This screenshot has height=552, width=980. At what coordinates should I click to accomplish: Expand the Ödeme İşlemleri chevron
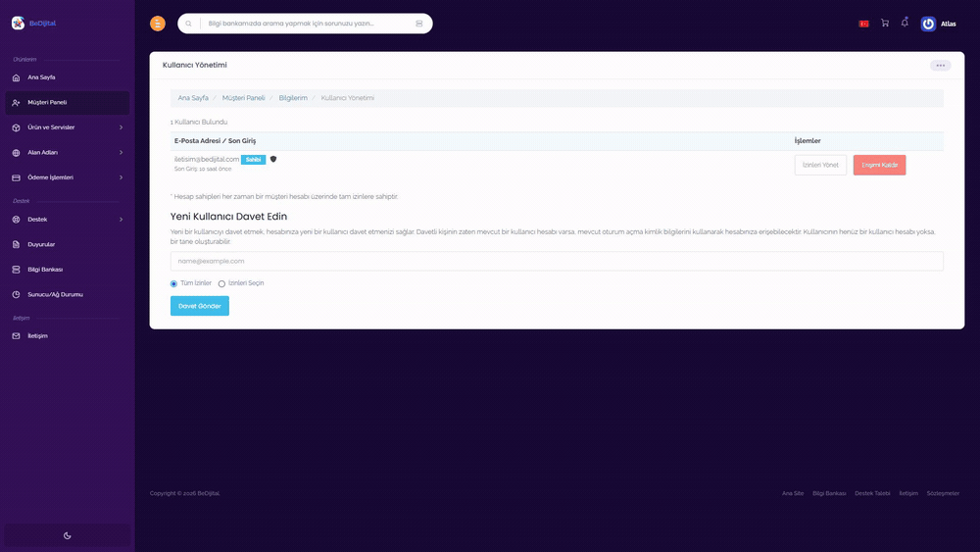point(122,177)
